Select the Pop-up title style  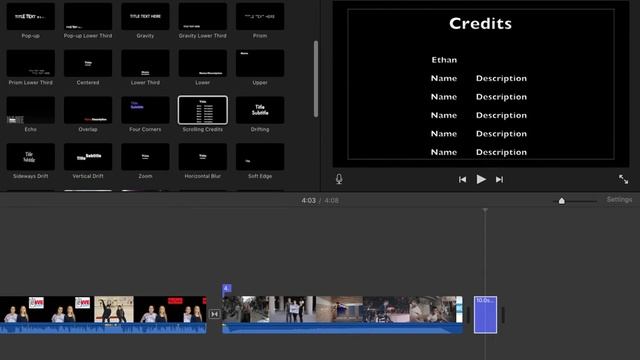tap(31, 17)
